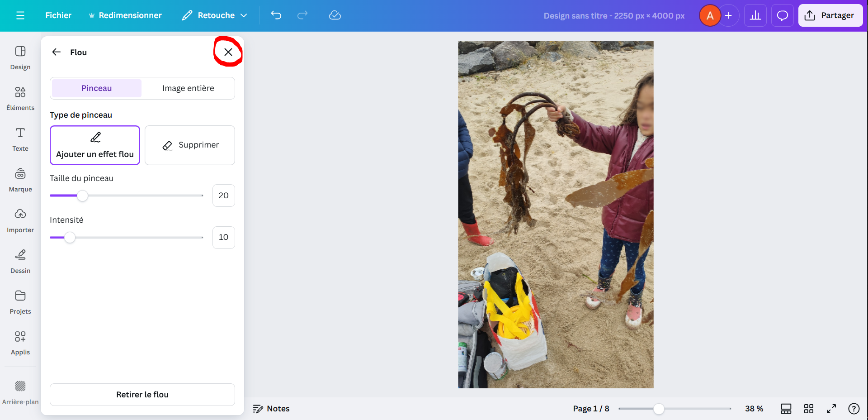Open the Dessin drawing tool
This screenshot has height=420, width=868.
tap(20, 261)
